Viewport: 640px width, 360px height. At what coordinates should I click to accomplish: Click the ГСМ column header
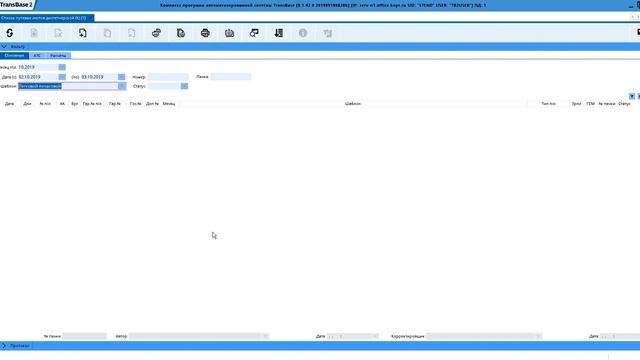pyautogui.click(x=590, y=104)
